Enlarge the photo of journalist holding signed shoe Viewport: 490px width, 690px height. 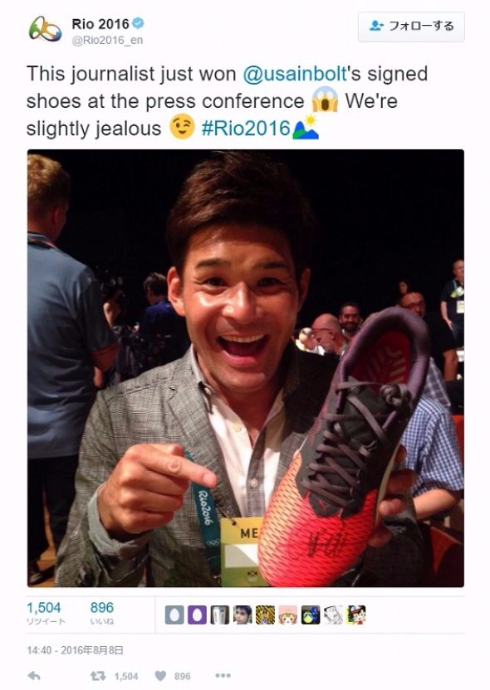[x=245, y=368]
